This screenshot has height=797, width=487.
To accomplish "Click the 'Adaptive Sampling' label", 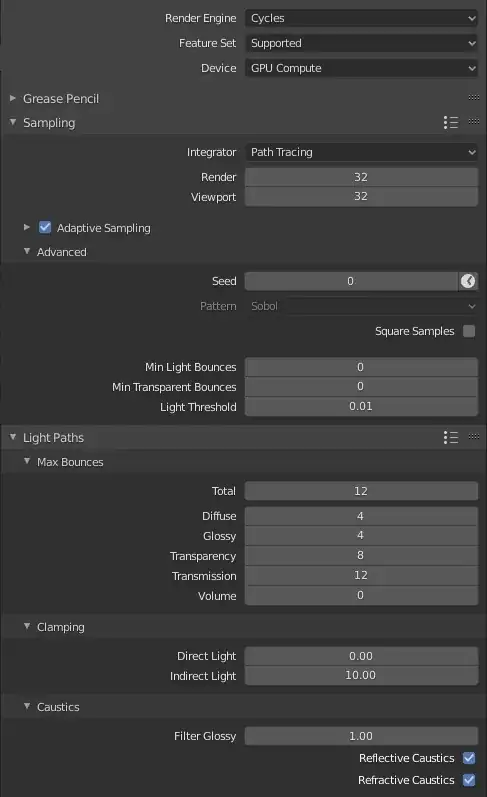I will pyautogui.click(x=104, y=228).
